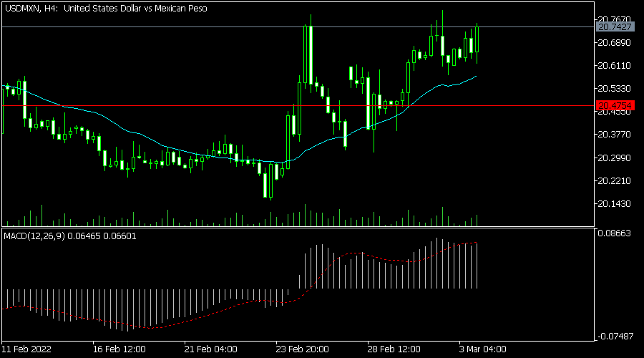Click the 20.1430 price scale value
Viewport: 644px width, 358px height.
614,204
